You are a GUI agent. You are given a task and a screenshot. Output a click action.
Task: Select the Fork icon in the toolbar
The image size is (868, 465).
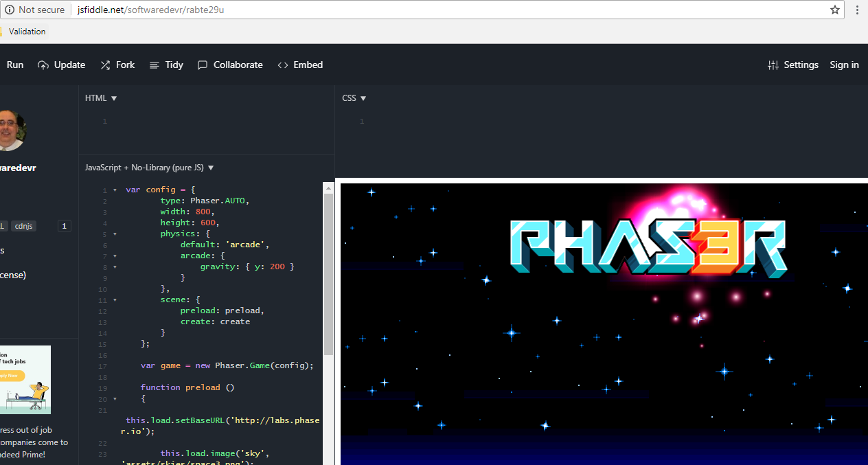point(104,65)
